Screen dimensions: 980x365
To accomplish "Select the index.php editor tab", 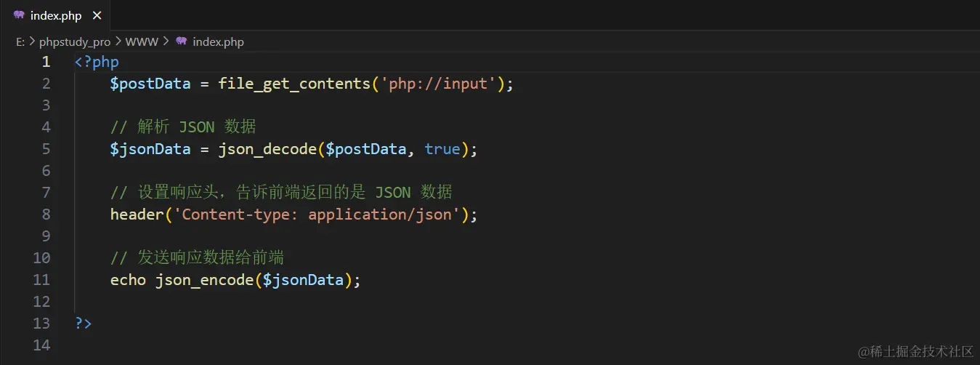I will click(57, 15).
